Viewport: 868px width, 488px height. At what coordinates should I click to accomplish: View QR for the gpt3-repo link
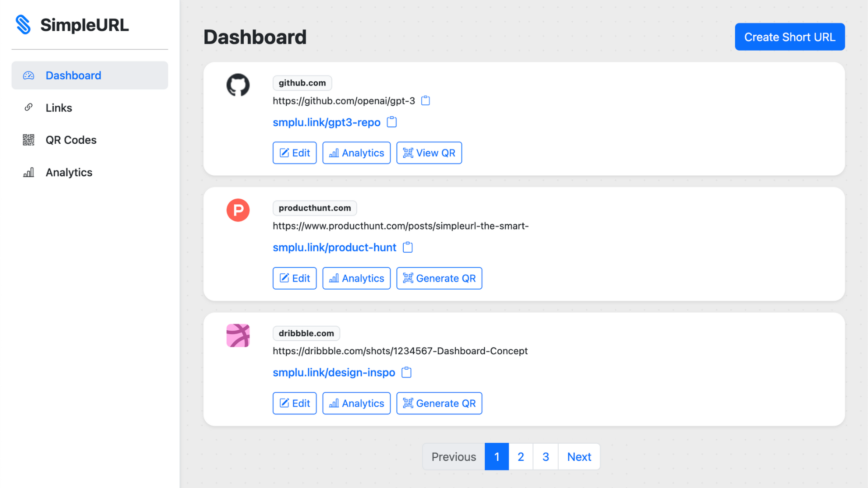429,153
